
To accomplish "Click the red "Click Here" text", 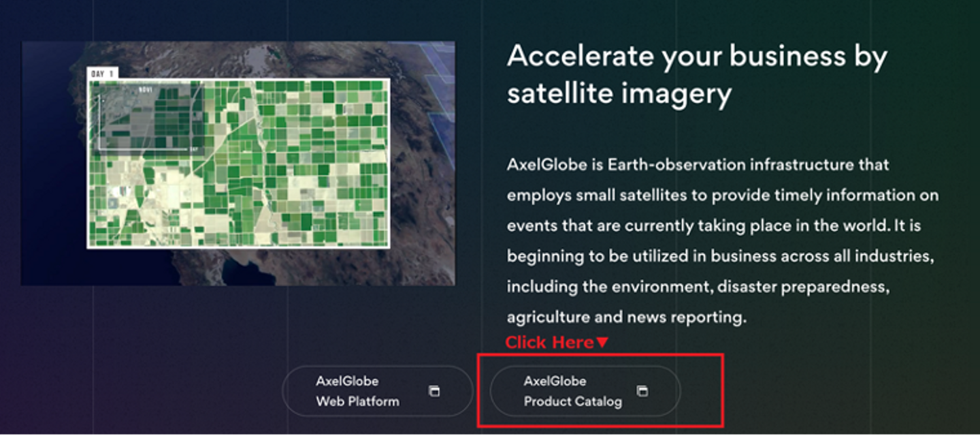I will (550, 343).
